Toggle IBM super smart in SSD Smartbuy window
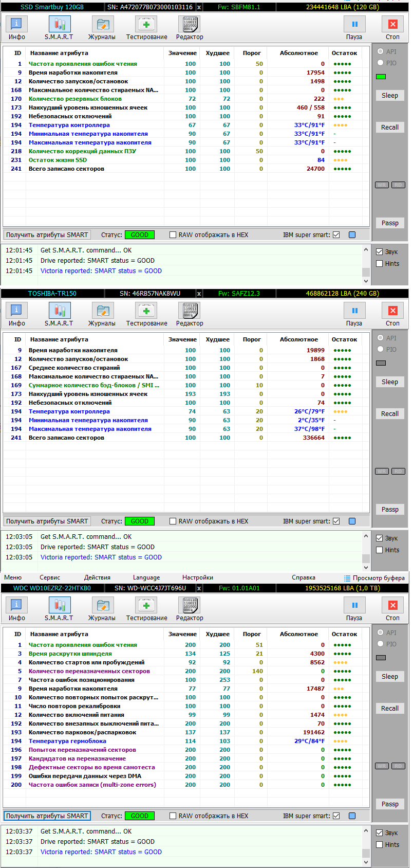Image resolution: width=413 pixels, height=868 pixels. pyautogui.click(x=336, y=235)
